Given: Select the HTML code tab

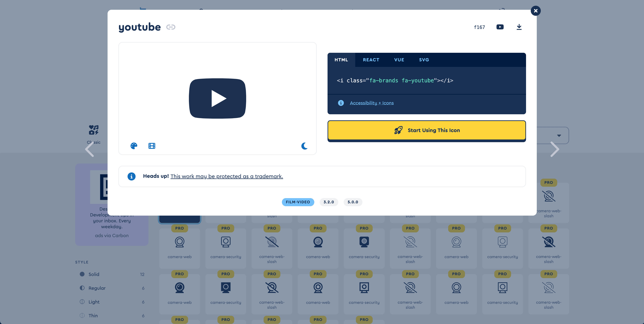Looking at the screenshot, I should [x=341, y=59].
